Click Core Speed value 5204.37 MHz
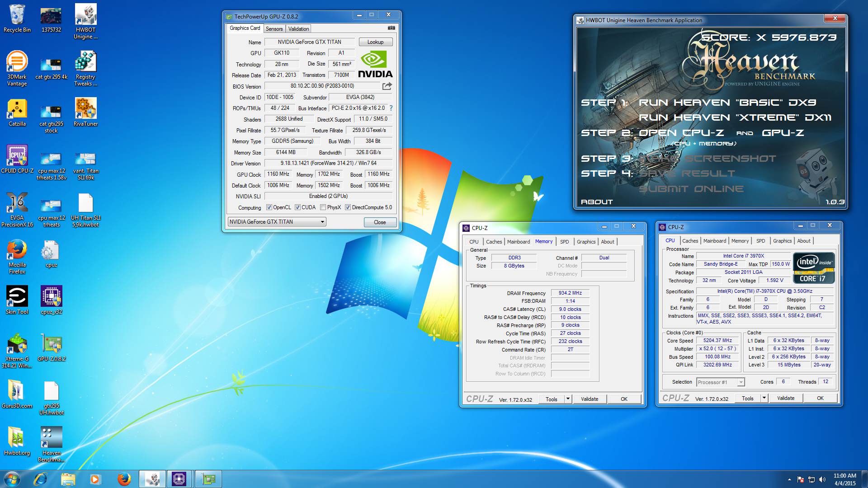The width and height of the screenshot is (868, 488). 717,341
